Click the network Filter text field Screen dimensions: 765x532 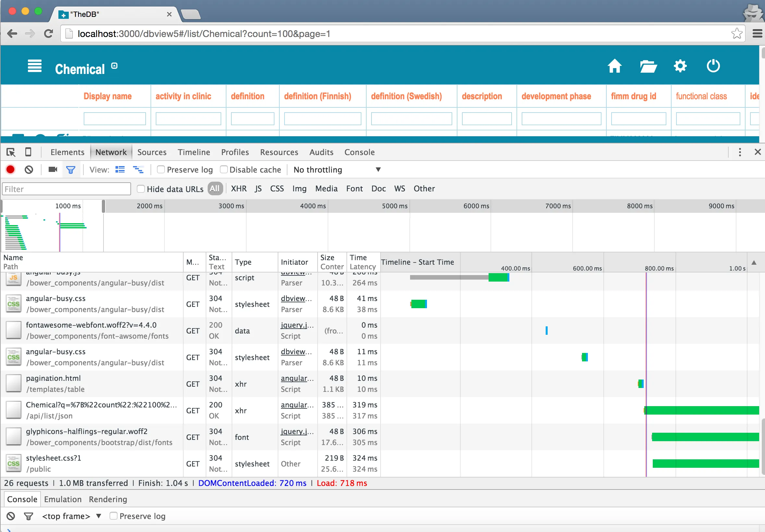pyautogui.click(x=66, y=189)
